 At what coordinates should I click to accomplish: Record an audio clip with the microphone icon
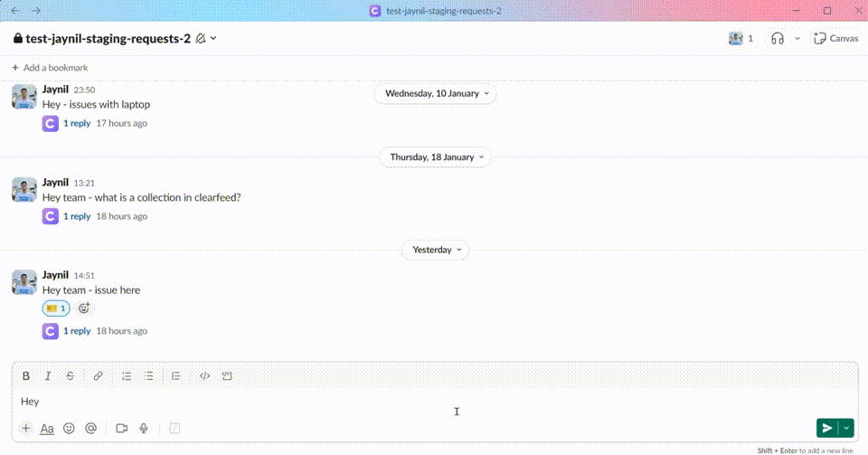tap(144, 428)
